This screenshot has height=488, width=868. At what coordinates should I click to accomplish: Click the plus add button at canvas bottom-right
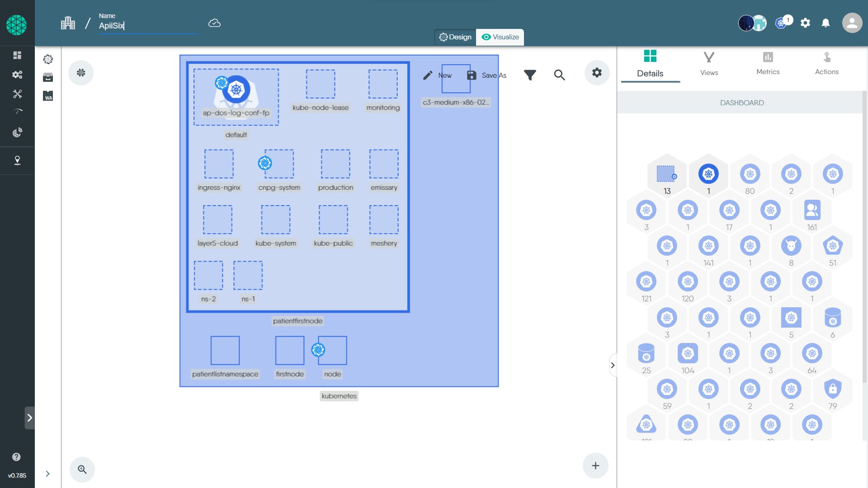pos(595,465)
